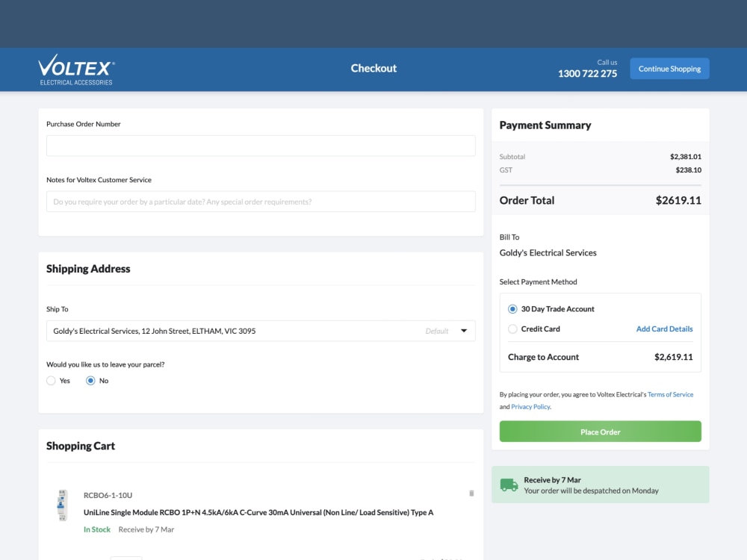Select 30 Day Trade Account payment
This screenshot has height=560, width=747.
tap(512, 308)
